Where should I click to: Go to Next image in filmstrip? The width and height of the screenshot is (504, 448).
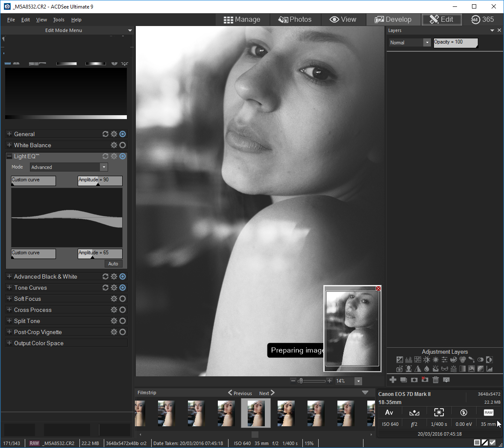(267, 393)
